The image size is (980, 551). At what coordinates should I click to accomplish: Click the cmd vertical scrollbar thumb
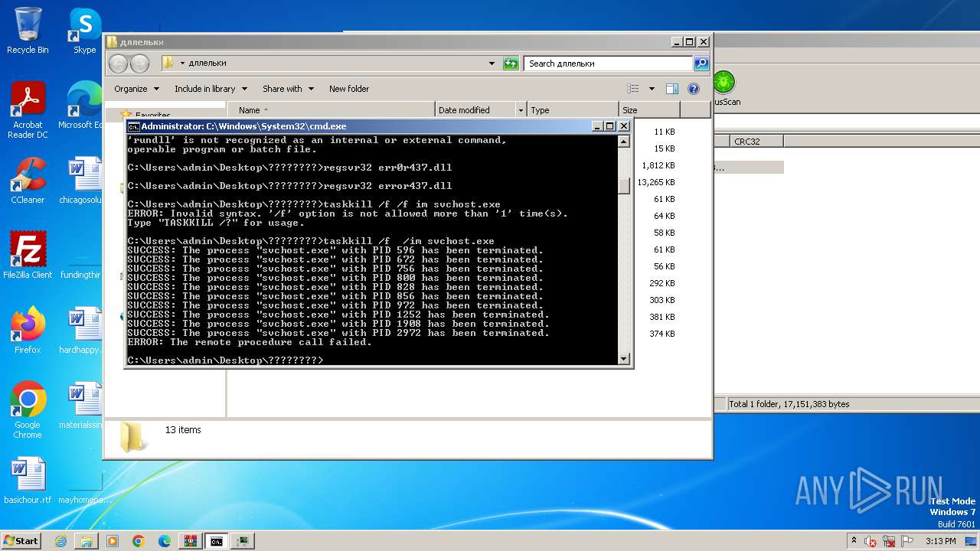tap(624, 186)
